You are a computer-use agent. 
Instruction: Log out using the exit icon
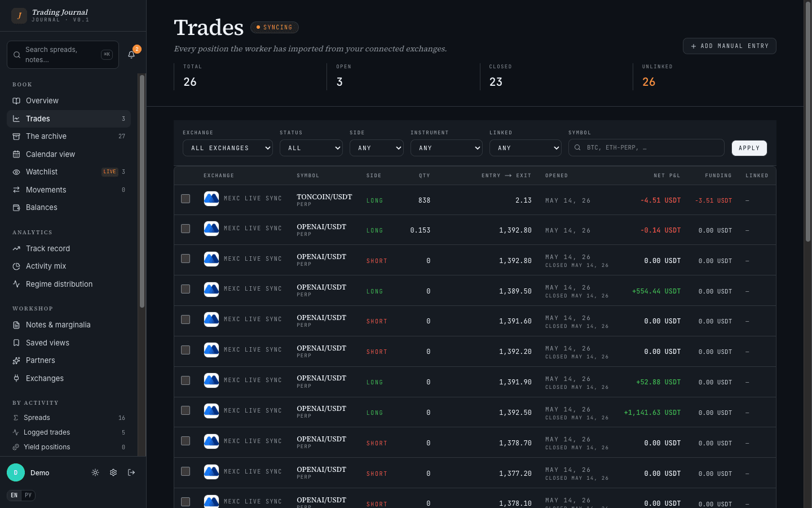pos(131,472)
